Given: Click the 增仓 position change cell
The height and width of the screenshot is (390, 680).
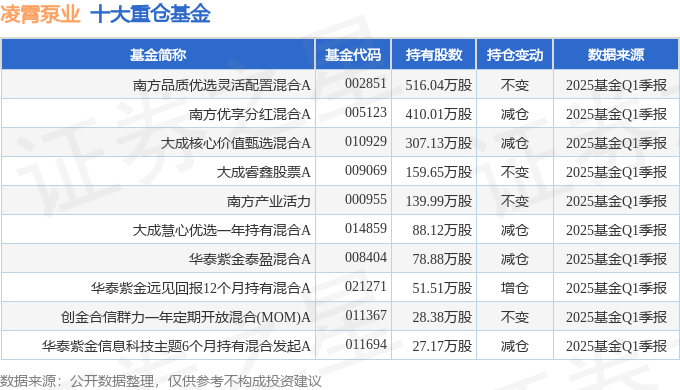Looking at the screenshot, I should tap(514, 288).
